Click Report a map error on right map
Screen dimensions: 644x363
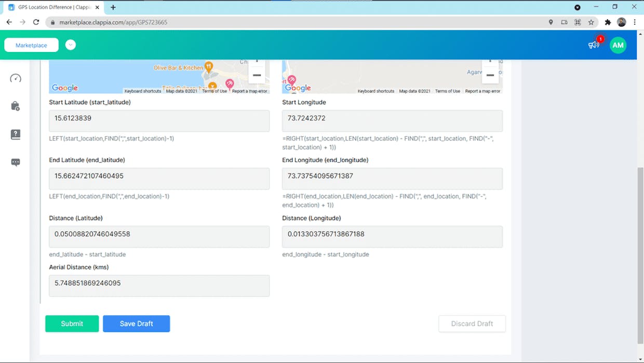click(x=482, y=91)
